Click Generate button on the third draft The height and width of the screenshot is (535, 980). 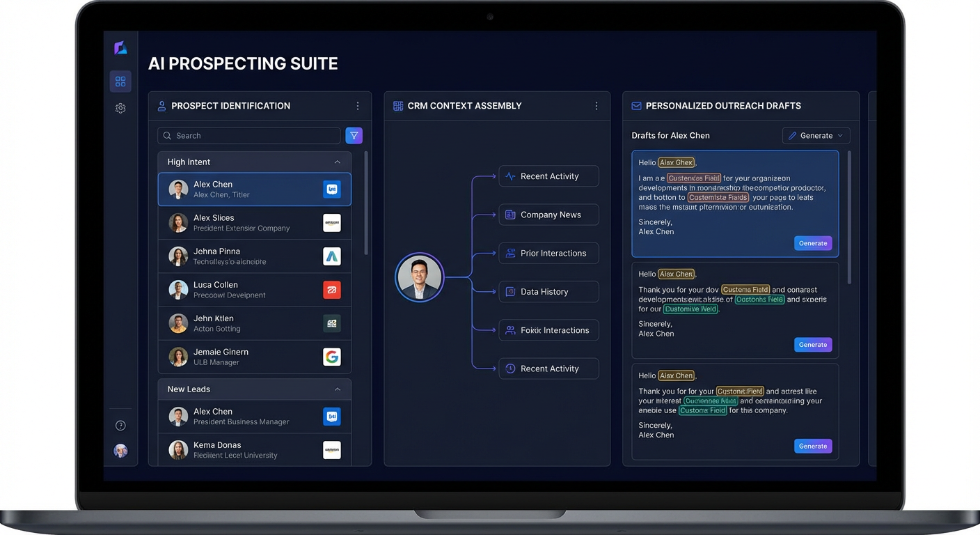[812, 446]
